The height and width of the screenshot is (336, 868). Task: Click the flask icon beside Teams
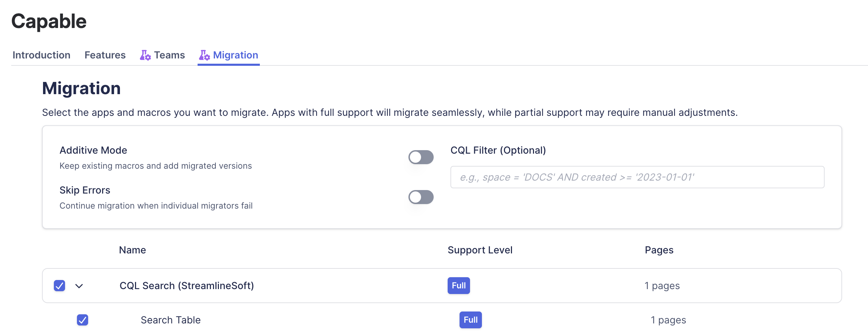tap(145, 55)
